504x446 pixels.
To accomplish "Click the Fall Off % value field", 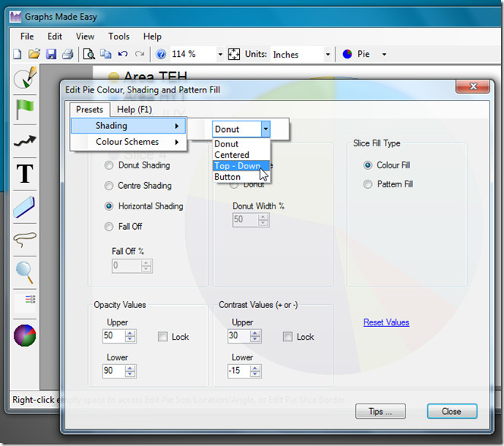I will tap(126, 266).
